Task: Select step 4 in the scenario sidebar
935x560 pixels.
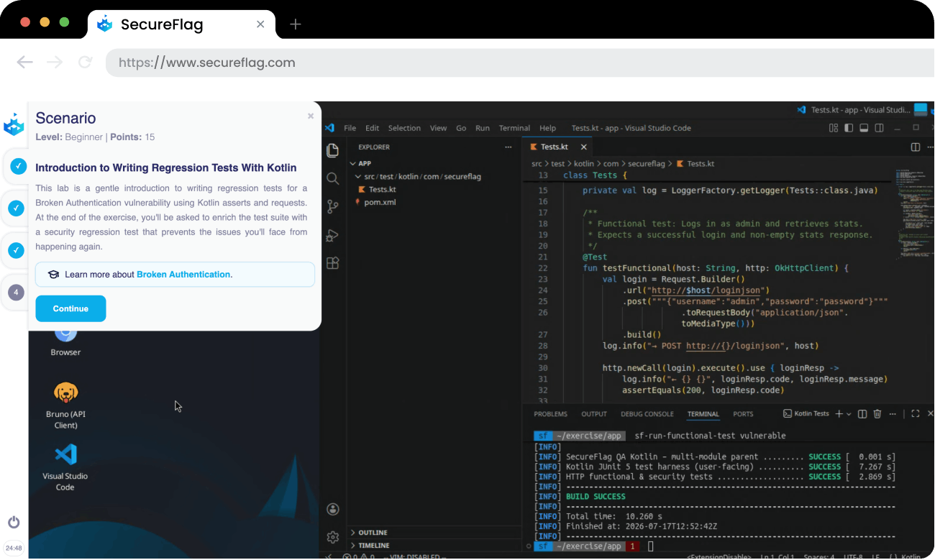Action: (x=16, y=293)
